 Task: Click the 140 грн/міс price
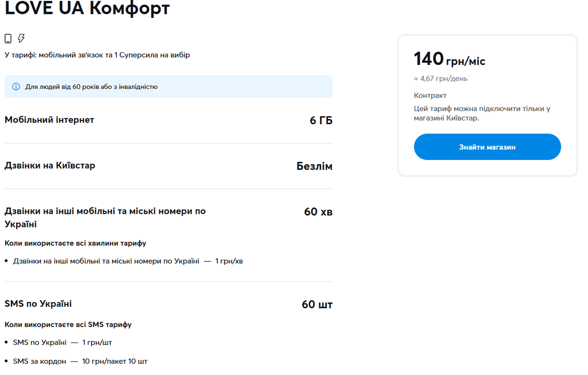449,59
